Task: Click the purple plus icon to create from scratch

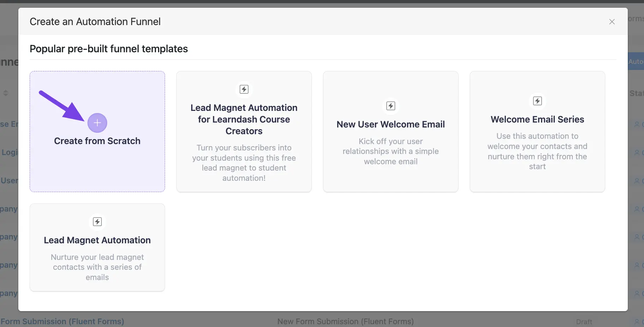Action: [x=97, y=123]
